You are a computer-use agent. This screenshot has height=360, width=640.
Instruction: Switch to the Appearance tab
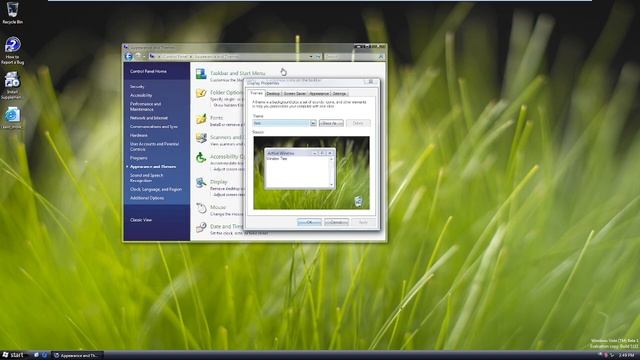(319, 93)
